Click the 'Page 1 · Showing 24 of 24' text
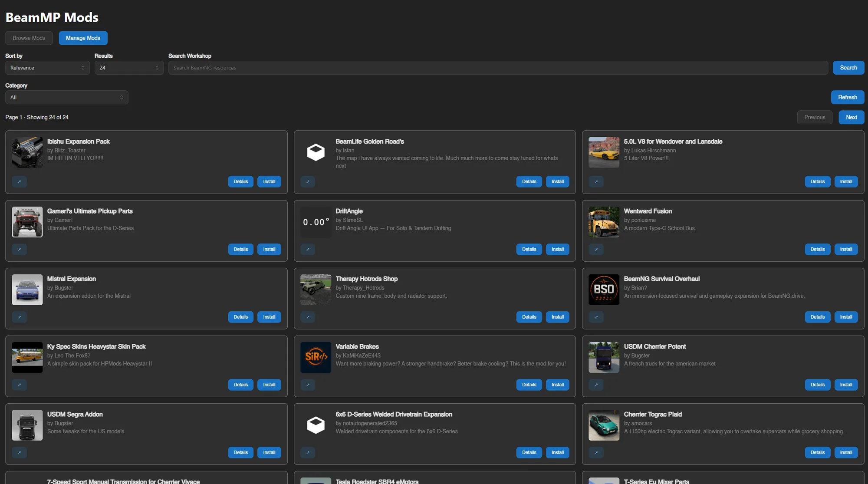868x484 pixels. point(37,117)
